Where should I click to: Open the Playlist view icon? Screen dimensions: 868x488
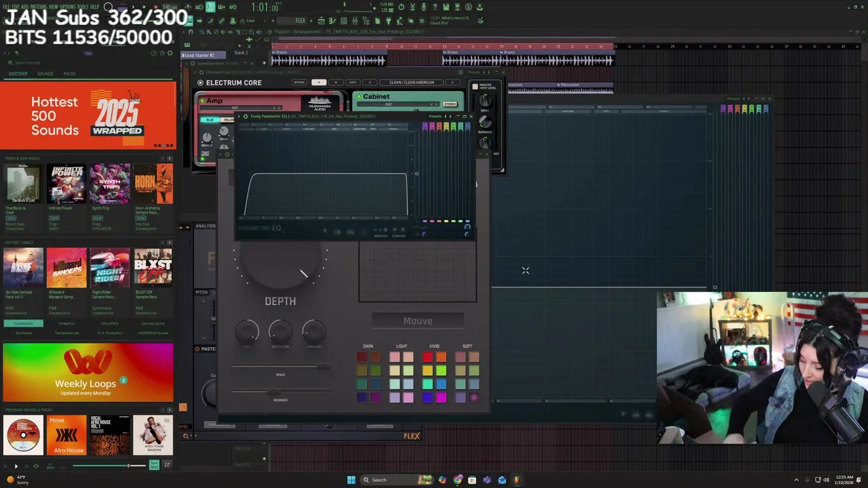321,21
